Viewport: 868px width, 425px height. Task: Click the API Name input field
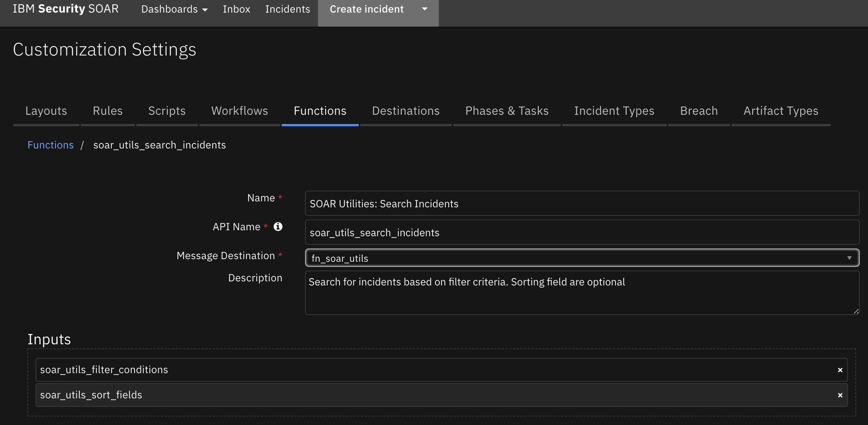coord(582,232)
